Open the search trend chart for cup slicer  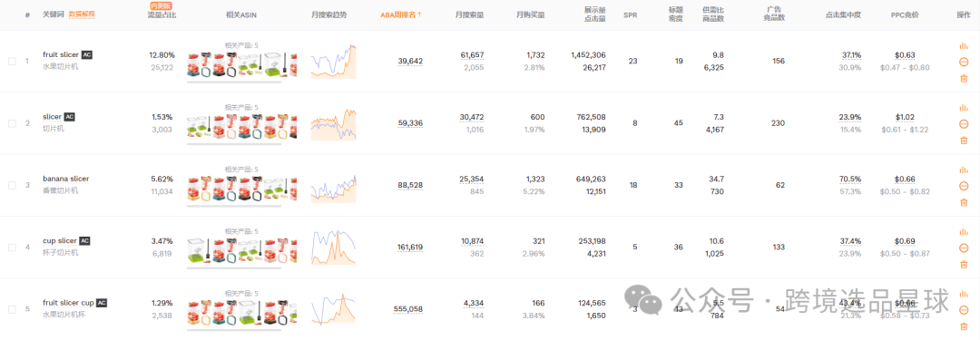333,247
